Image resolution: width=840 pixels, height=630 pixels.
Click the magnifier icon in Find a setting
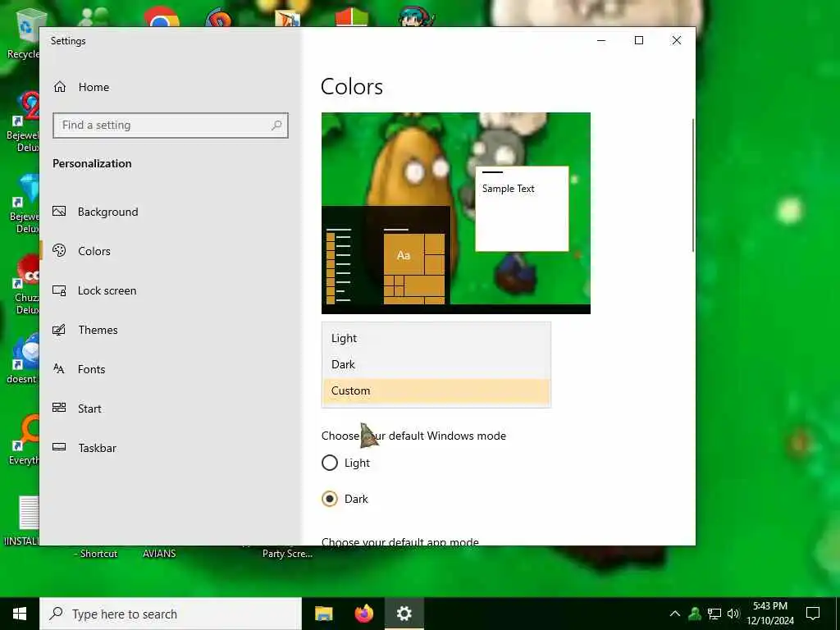click(276, 126)
